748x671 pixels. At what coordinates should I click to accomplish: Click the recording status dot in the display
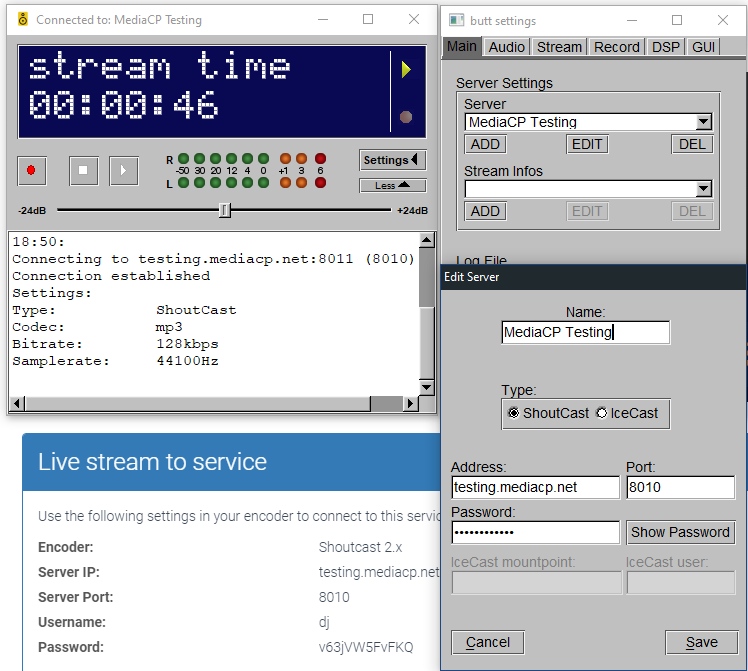coord(406,117)
